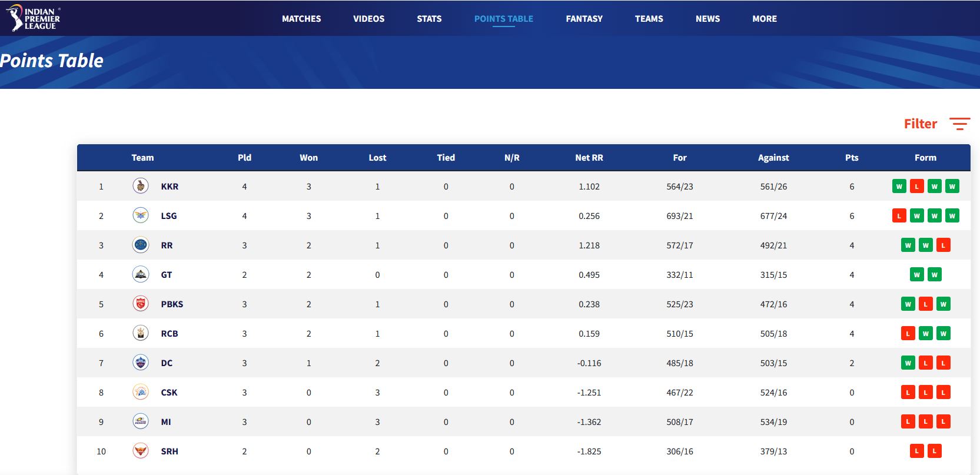Open the SRH team link
This screenshot has width=980, height=475.
tap(170, 451)
